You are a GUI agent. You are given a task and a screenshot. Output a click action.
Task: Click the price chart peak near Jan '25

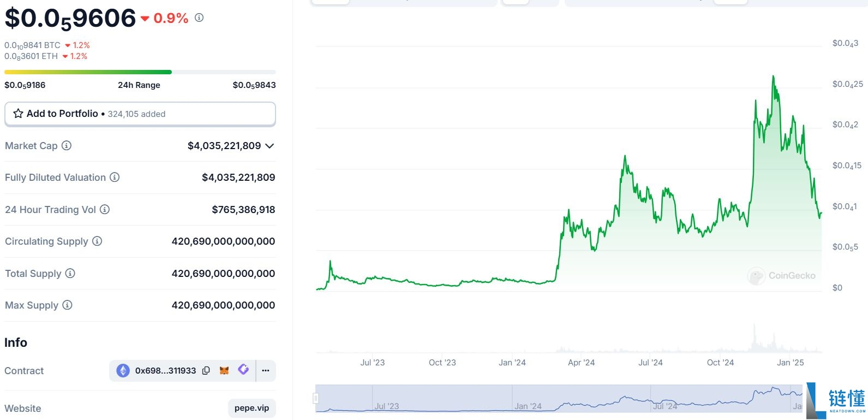[773, 77]
